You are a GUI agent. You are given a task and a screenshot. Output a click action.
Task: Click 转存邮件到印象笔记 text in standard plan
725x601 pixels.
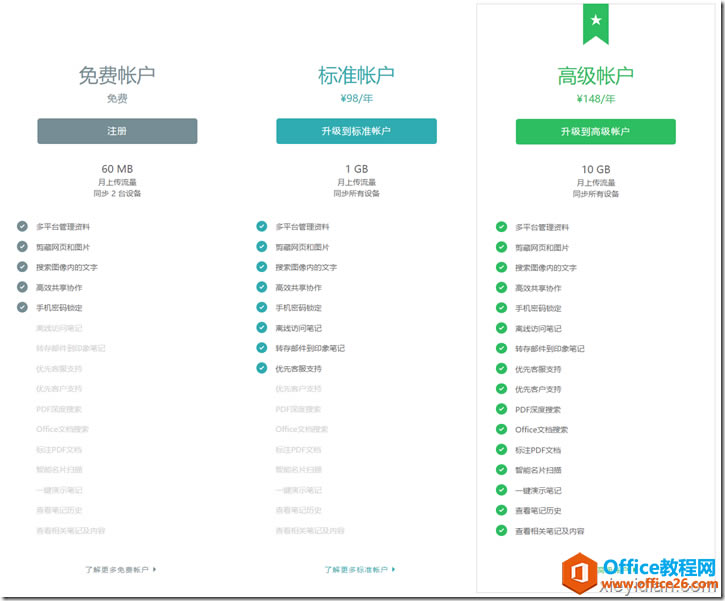tap(310, 348)
